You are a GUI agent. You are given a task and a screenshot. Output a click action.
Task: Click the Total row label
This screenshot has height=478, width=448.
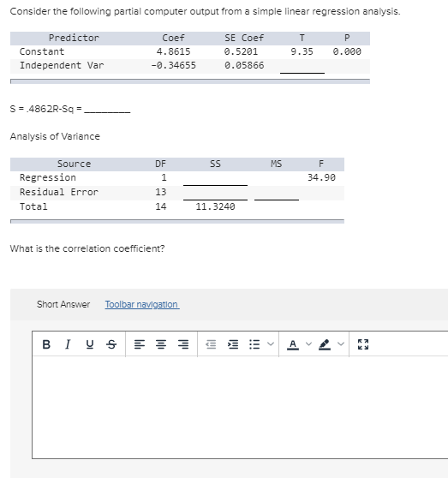(x=33, y=206)
